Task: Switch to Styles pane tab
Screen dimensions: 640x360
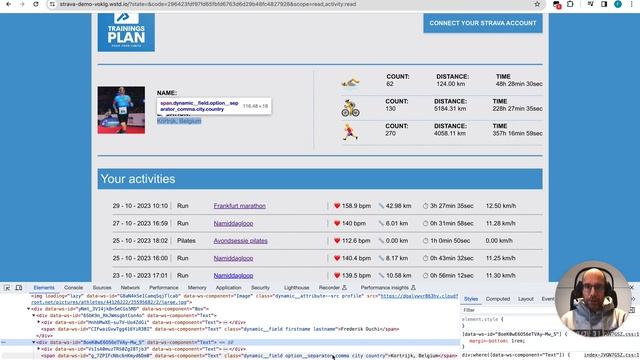Action: (x=471, y=299)
